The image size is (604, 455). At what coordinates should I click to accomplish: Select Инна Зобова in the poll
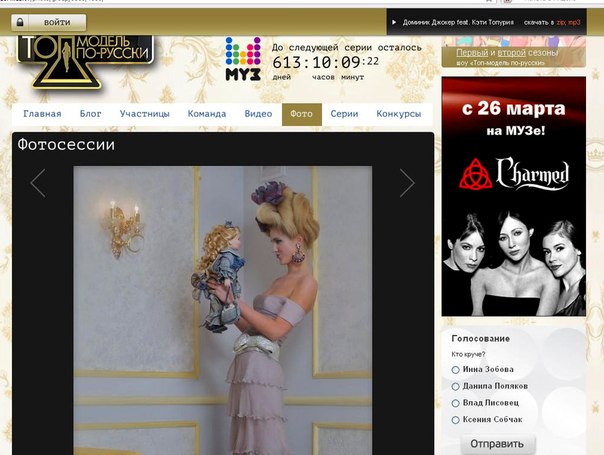pyautogui.click(x=455, y=370)
